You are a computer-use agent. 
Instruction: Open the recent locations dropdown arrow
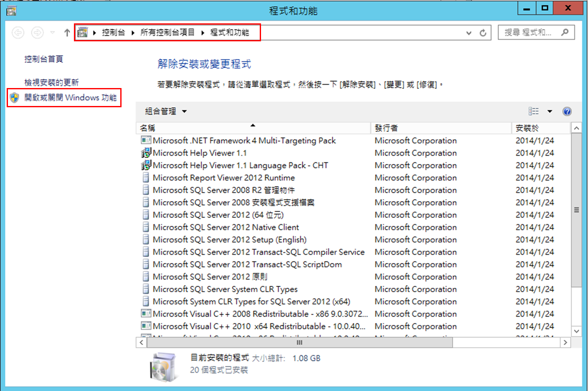point(53,33)
